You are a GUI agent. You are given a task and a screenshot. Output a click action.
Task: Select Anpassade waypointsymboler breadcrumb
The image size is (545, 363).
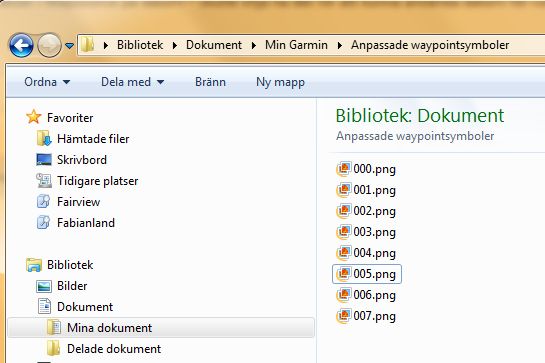[x=430, y=45]
